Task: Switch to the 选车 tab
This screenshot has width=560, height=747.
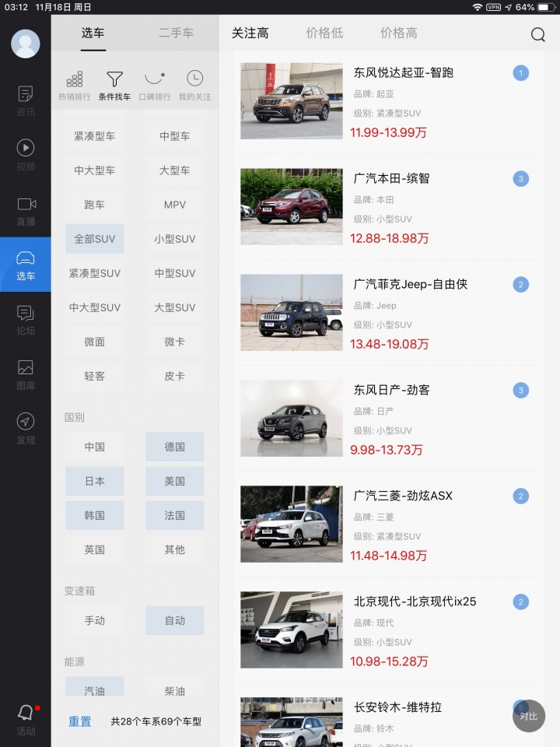Action: tap(93, 33)
